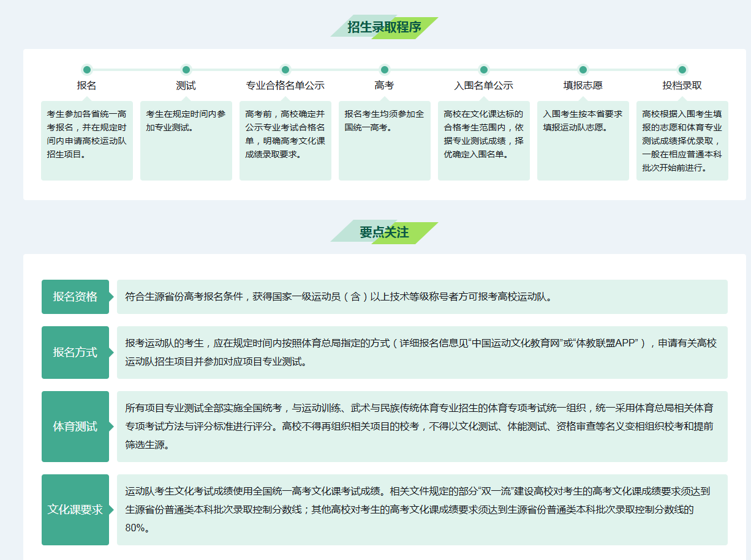Click the 入围名单公示 step title text

pyautogui.click(x=484, y=86)
